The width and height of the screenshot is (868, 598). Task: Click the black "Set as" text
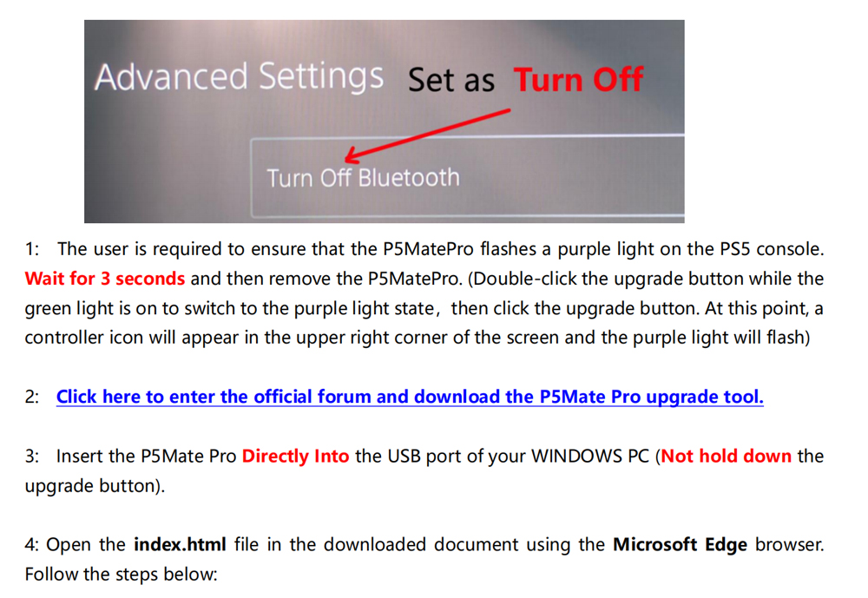click(x=451, y=81)
